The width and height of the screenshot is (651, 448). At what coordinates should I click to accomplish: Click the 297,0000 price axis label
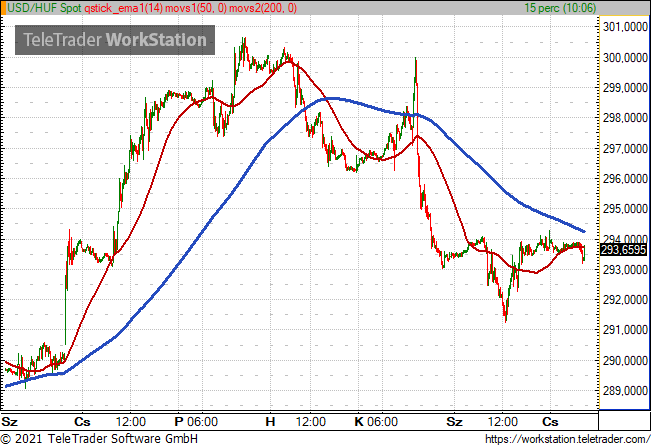(625, 148)
